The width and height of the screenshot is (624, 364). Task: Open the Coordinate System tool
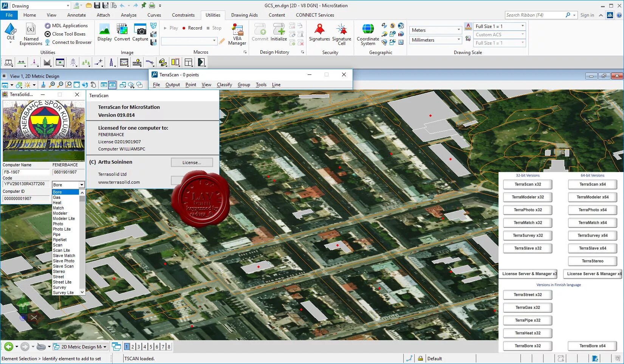coord(368,34)
